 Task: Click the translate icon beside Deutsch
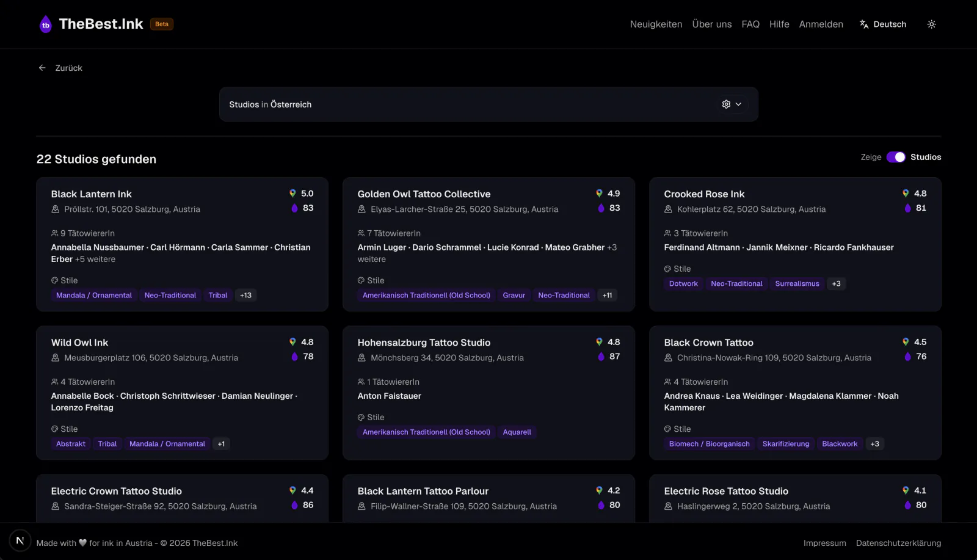[x=864, y=24]
